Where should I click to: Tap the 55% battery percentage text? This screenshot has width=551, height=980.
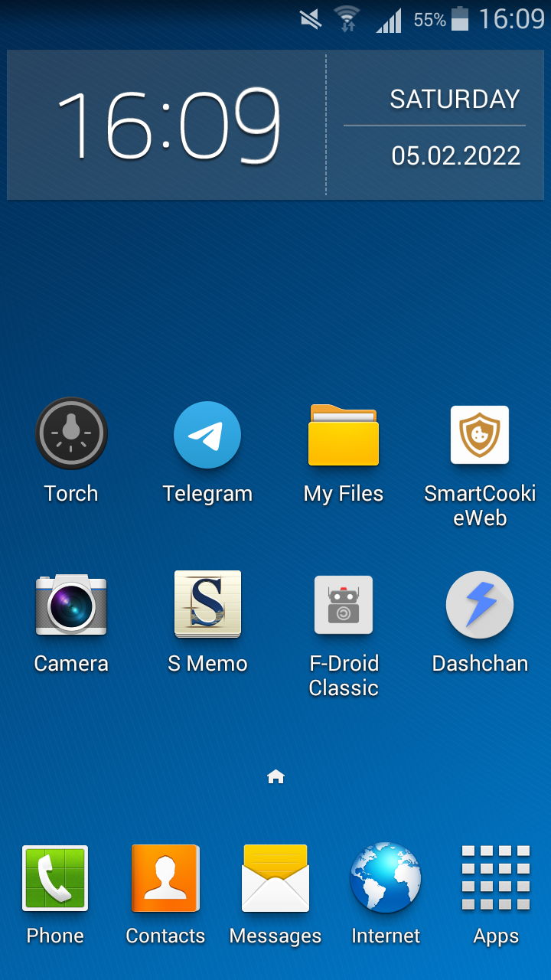click(x=430, y=21)
